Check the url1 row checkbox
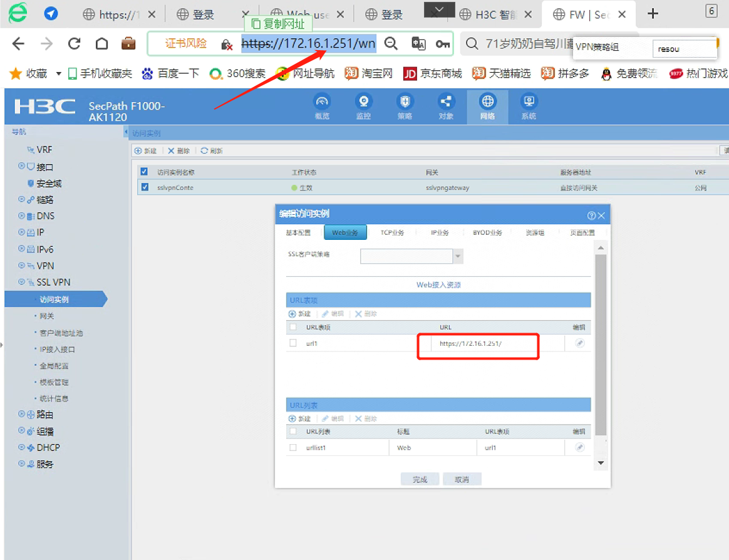729x560 pixels. (293, 343)
